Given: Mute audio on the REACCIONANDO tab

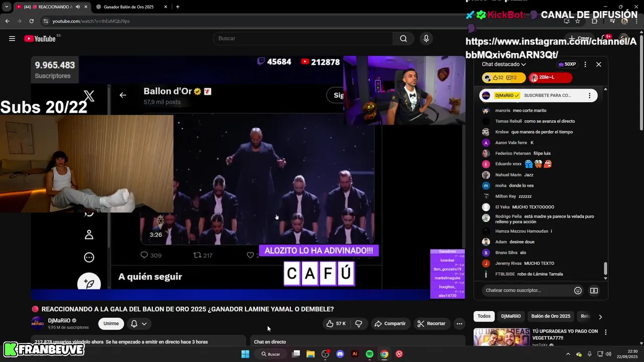Looking at the screenshot, I should [77, 7].
